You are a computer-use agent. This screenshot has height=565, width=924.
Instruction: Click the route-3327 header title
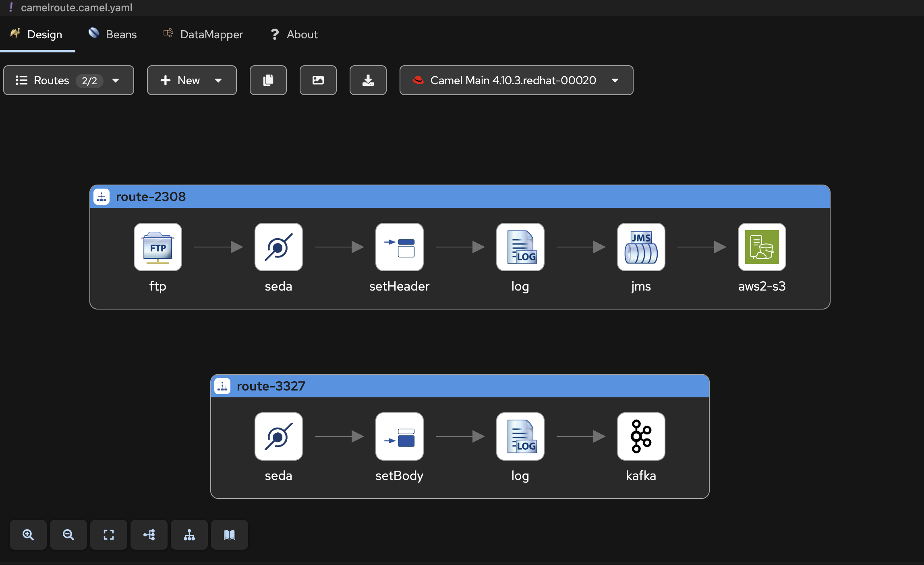pyautogui.click(x=271, y=386)
